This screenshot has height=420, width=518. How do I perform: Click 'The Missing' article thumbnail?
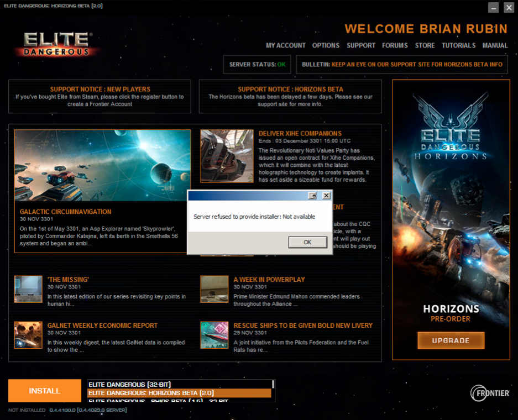pos(28,289)
